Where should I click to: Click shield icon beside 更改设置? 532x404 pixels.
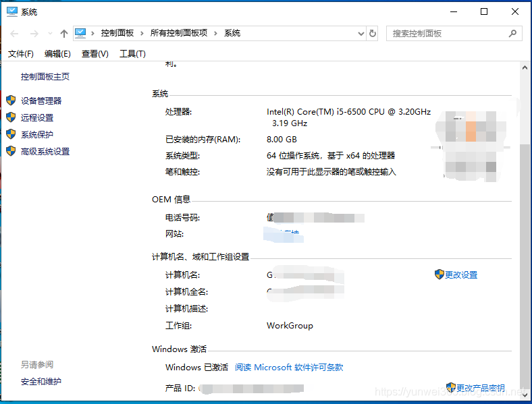point(440,275)
